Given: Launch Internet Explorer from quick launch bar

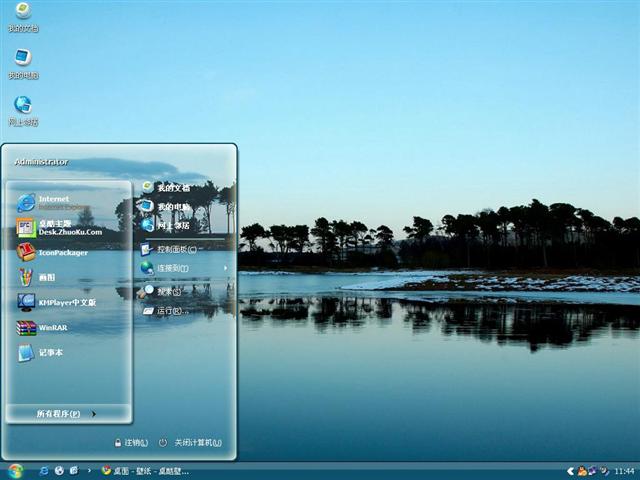Looking at the screenshot, I should point(44,471).
